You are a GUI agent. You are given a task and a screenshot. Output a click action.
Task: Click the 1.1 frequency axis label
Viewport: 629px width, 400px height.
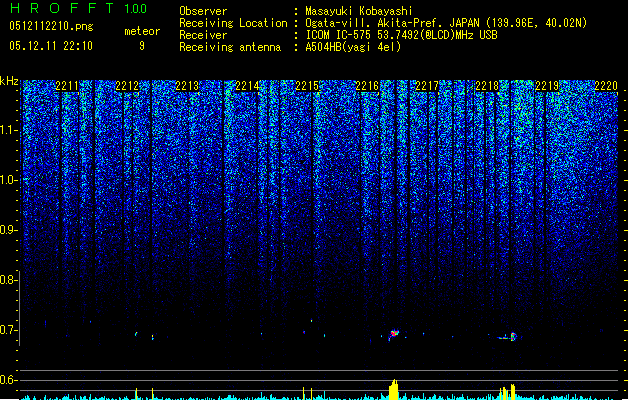pyautogui.click(x=8, y=130)
